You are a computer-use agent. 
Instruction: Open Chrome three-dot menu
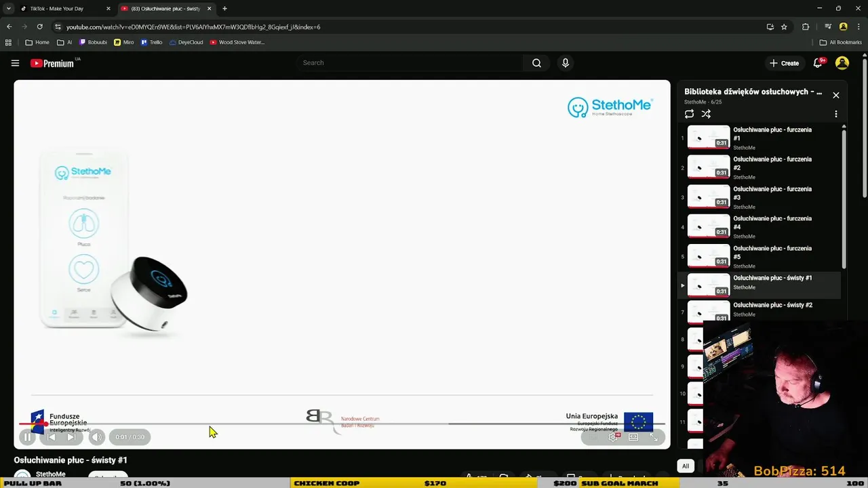click(x=859, y=27)
